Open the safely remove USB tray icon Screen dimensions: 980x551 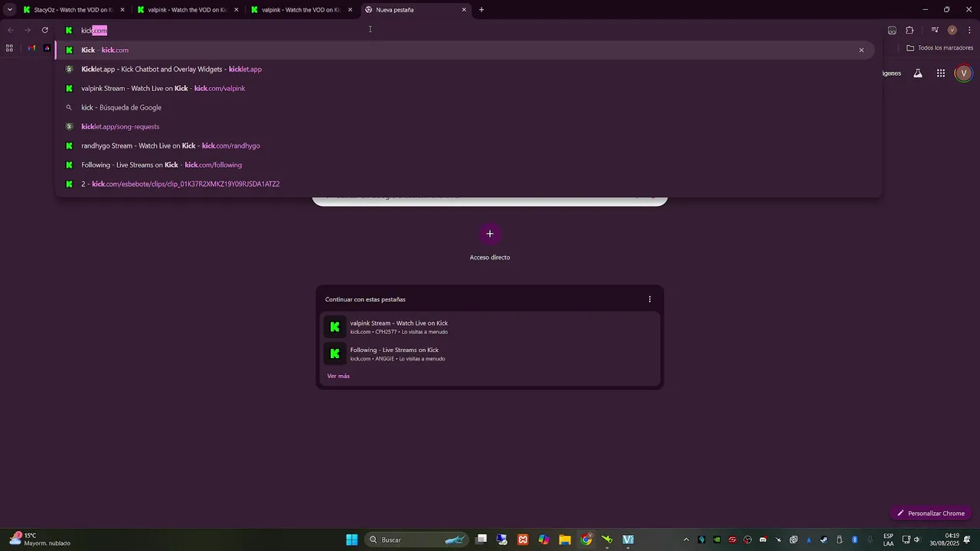pyautogui.click(x=839, y=540)
